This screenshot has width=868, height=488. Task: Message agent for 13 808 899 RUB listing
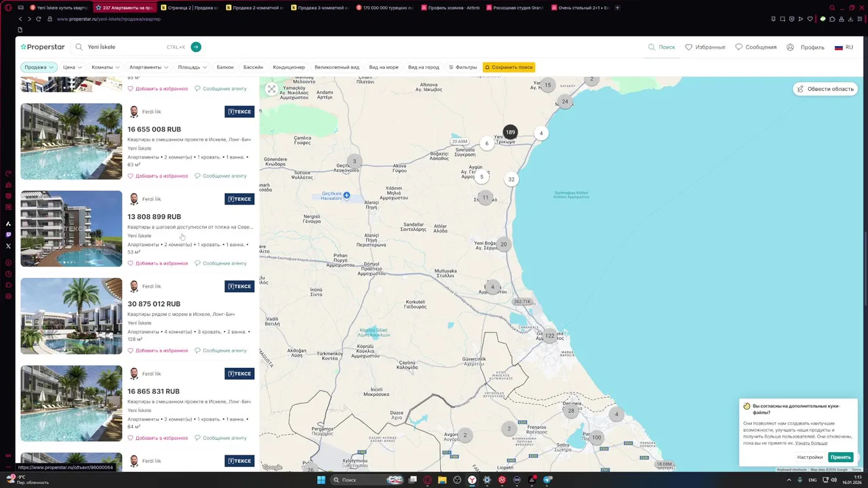pyautogui.click(x=220, y=263)
